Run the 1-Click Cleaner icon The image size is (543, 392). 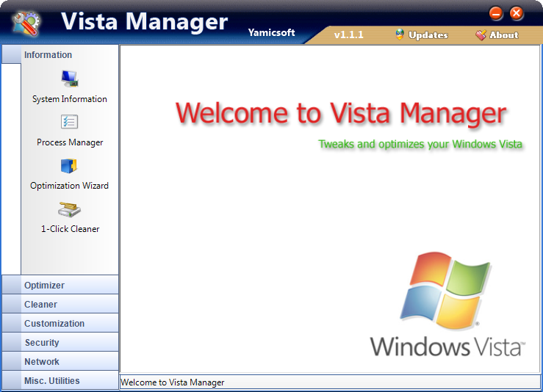pyautogui.click(x=70, y=210)
